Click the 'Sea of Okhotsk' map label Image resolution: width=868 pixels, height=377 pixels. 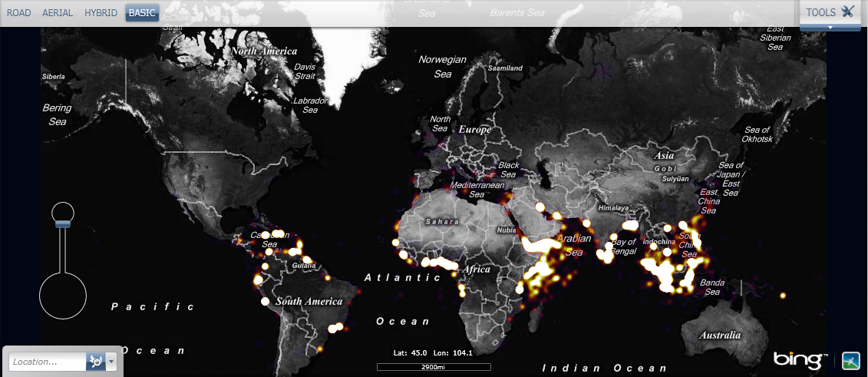757,134
